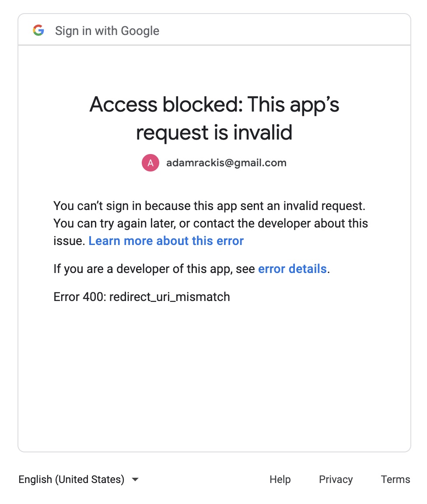Click the "Error 400: redirect_uri_mismatch" text
The height and width of the screenshot is (504, 427).
point(142,297)
